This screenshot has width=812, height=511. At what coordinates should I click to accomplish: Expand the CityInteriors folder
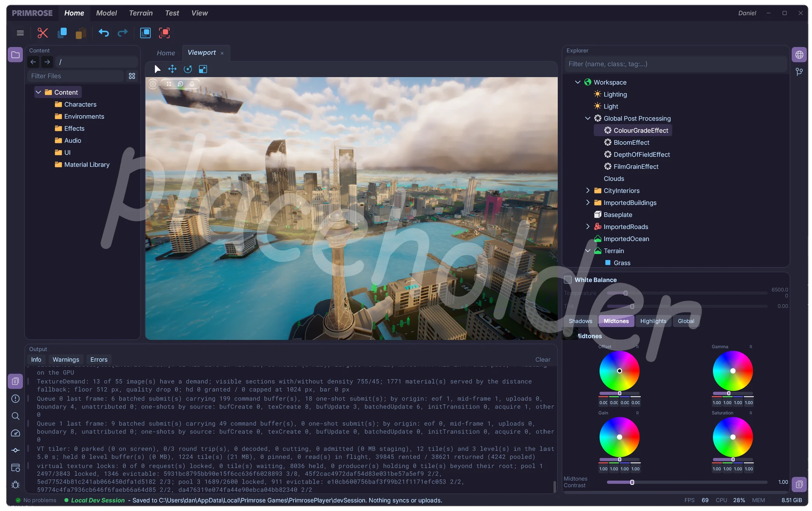pyautogui.click(x=588, y=190)
